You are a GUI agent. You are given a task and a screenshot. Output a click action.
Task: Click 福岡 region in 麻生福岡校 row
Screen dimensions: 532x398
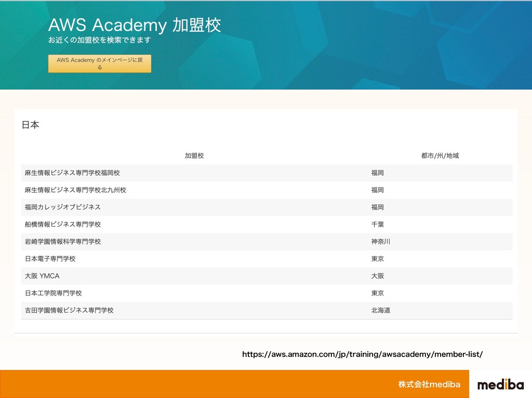point(378,173)
